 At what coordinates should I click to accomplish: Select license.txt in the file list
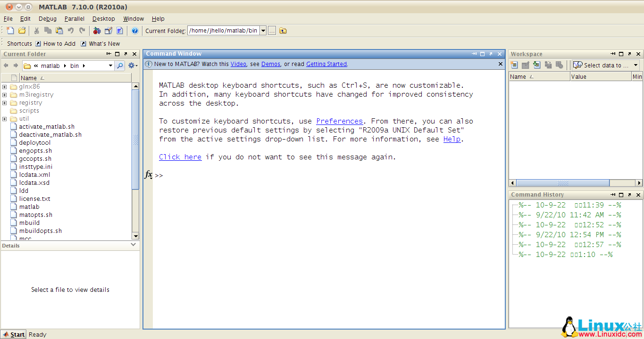[x=34, y=199]
